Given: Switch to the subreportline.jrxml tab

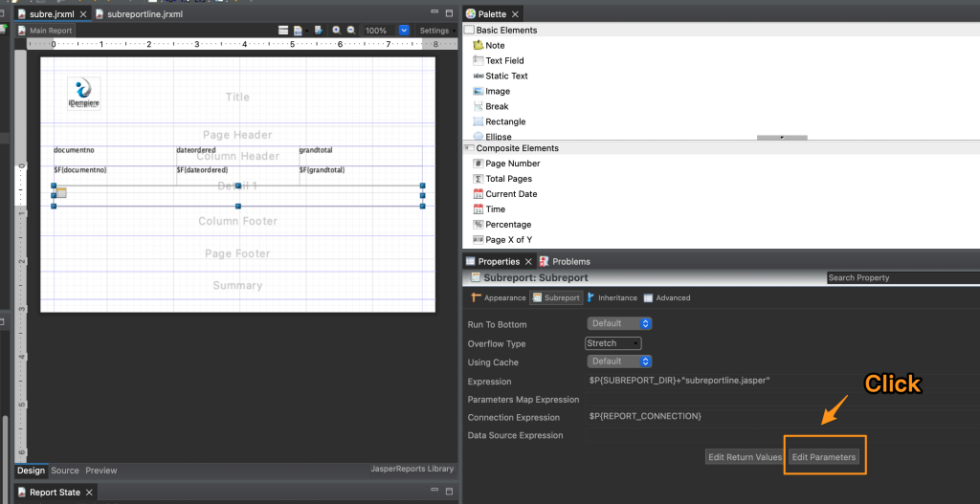Looking at the screenshot, I should [138, 13].
